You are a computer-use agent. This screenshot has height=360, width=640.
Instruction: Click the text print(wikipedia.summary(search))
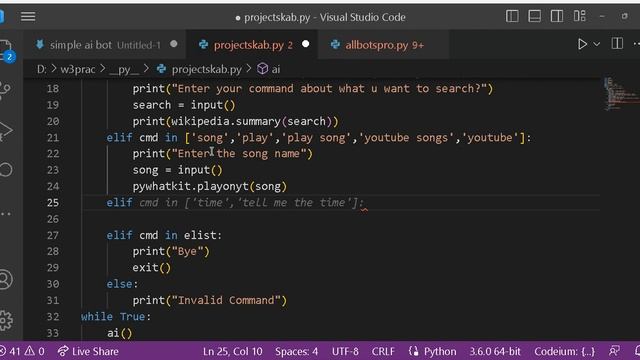[x=236, y=122]
